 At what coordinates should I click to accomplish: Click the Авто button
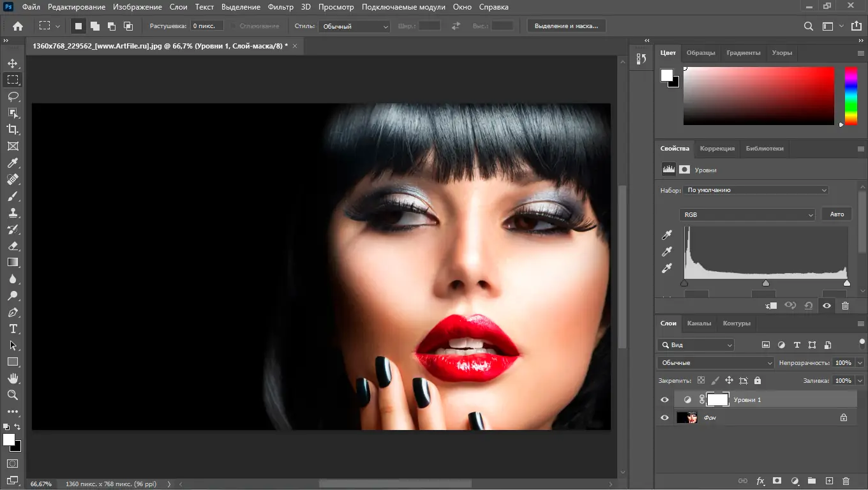pyautogui.click(x=837, y=214)
